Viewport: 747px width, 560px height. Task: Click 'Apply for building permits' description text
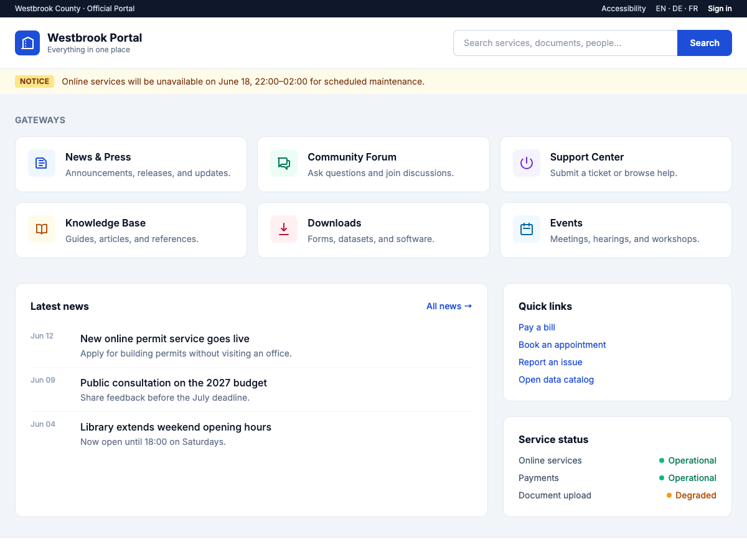186,353
